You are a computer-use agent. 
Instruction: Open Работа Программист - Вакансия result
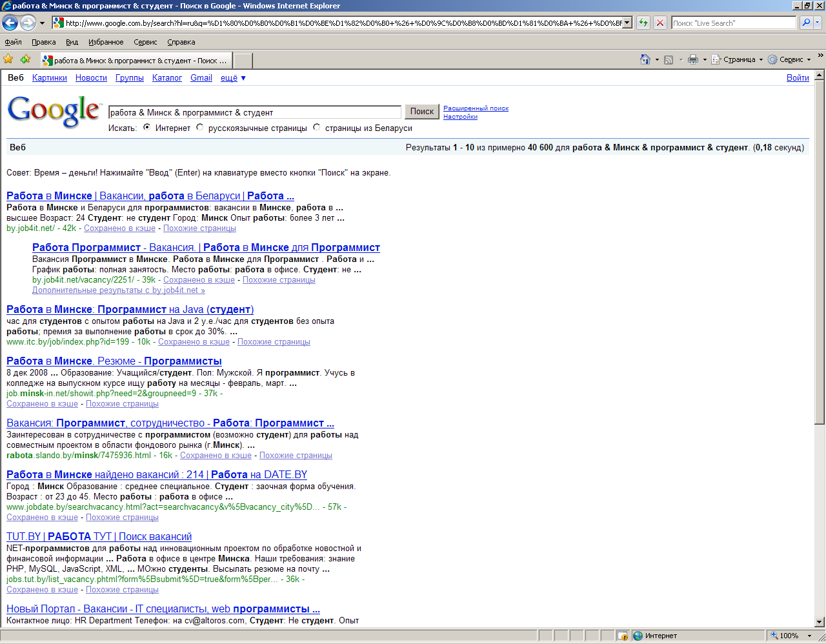[206, 247]
